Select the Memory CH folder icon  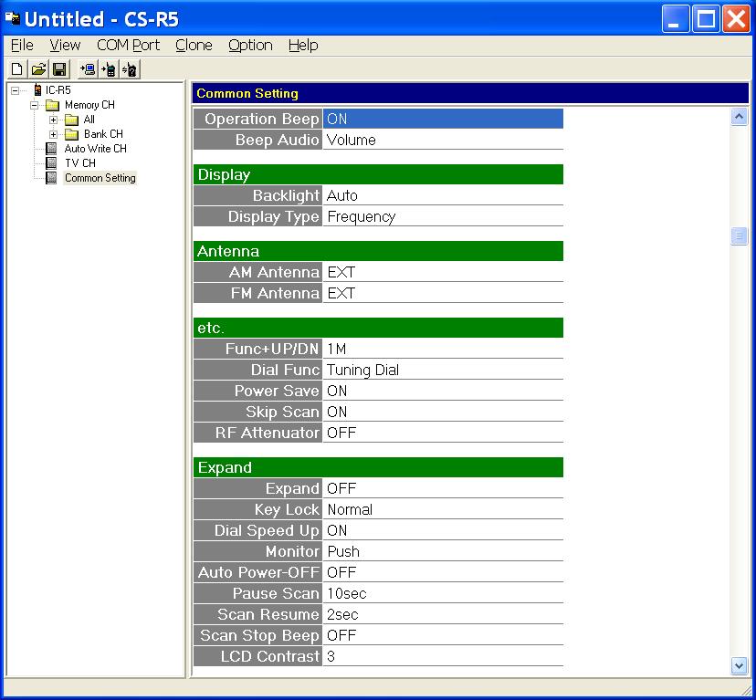tap(52, 105)
